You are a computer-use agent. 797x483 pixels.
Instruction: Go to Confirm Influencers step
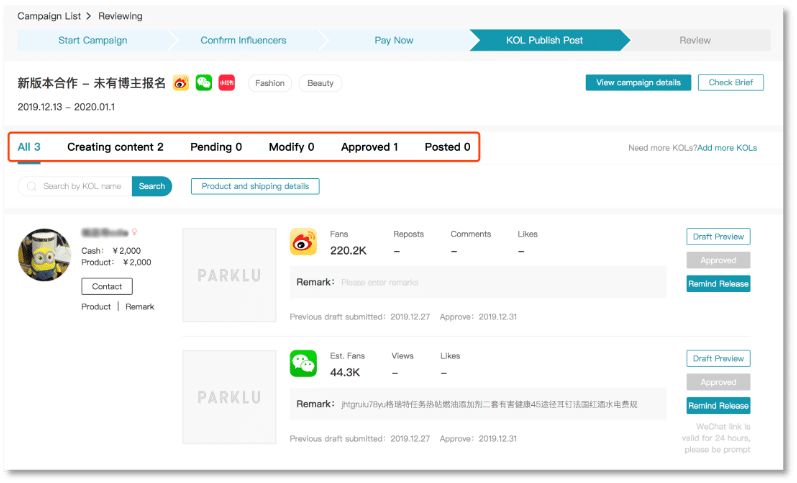(x=243, y=40)
